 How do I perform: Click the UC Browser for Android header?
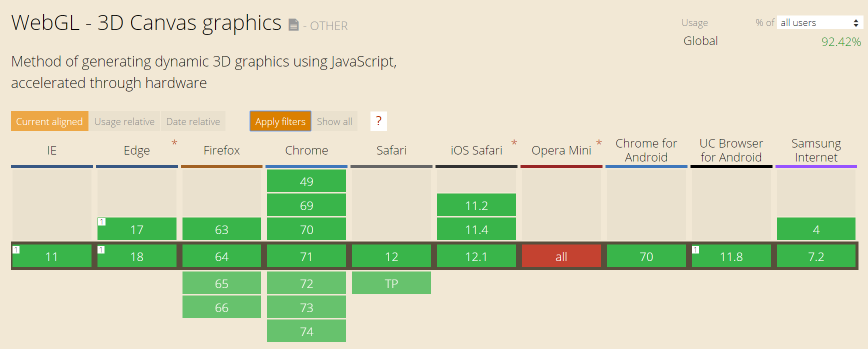click(x=731, y=150)
